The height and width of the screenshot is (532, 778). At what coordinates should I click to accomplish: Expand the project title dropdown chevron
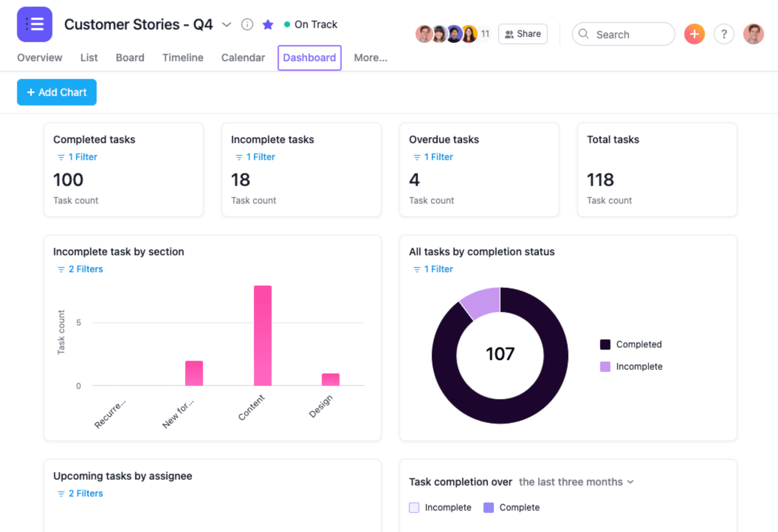pos(226,24)
